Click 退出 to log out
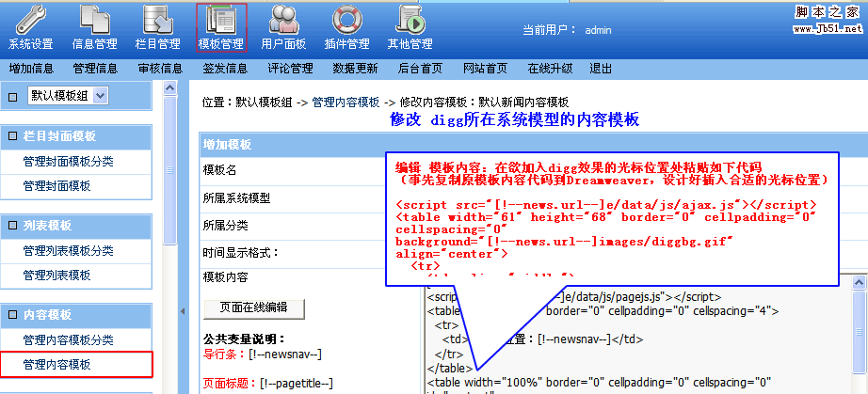Viewport: 868px width, 394px height. click(601, 69)
